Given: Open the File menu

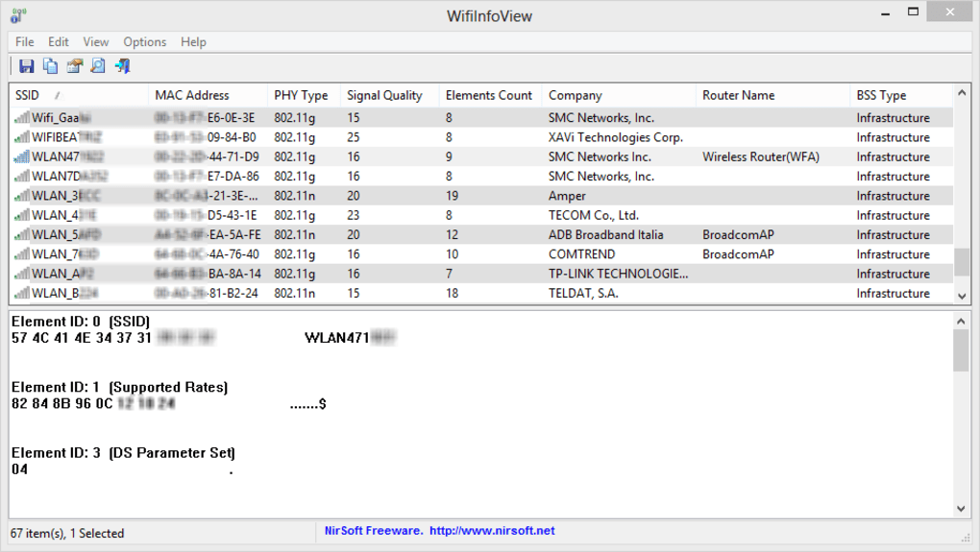Looking at the screenshot, I should tap(24, 42).
